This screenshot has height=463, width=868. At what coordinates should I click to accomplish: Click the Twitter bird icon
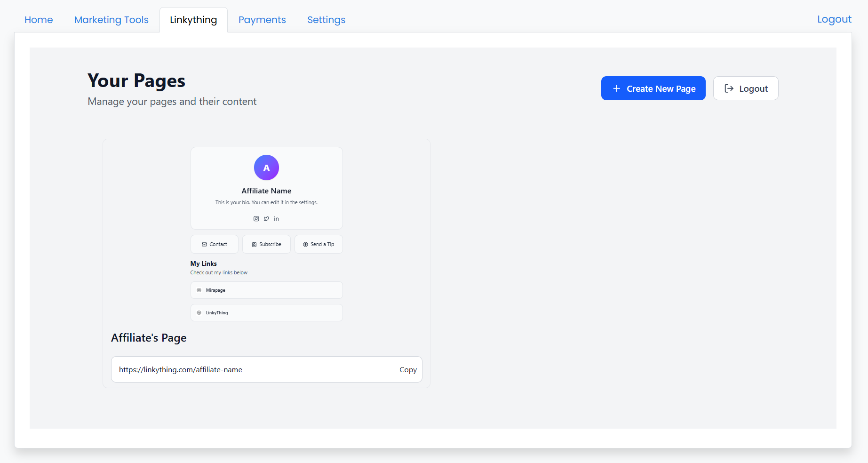[266, 219]
